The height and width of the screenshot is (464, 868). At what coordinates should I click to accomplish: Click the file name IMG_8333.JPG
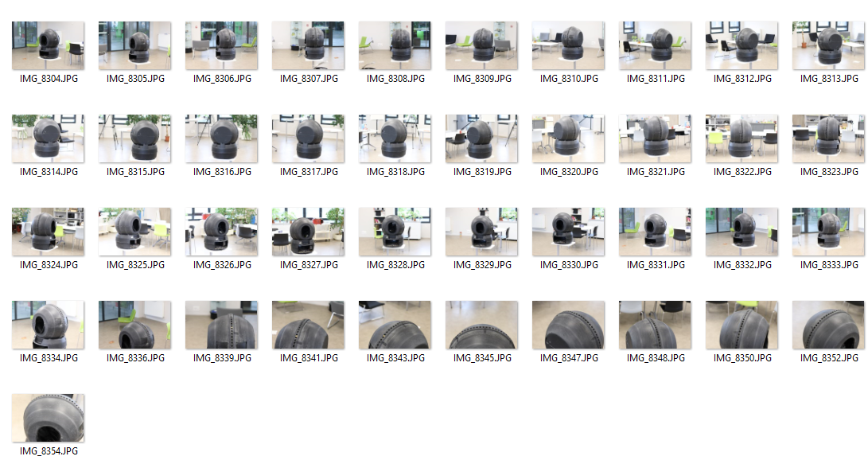click(829, 265)
